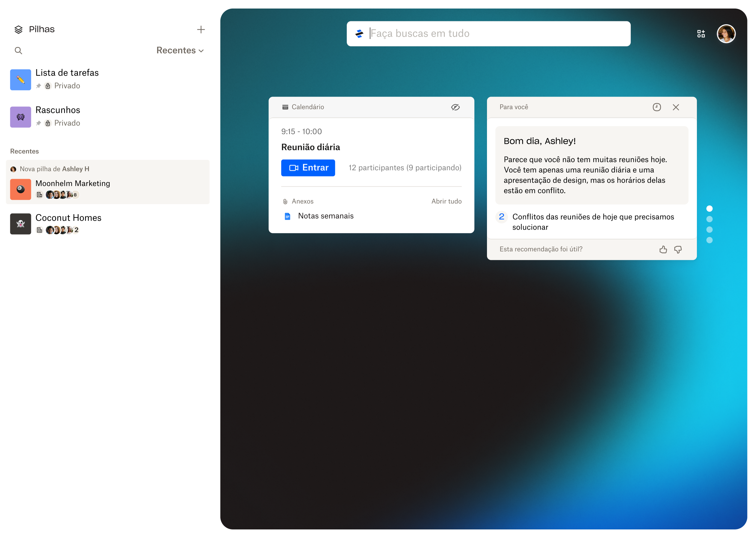The image size is (756, 538).
Task: Expand the Recentes dropdown in the sidebar
Action: [x=180, y=51]
